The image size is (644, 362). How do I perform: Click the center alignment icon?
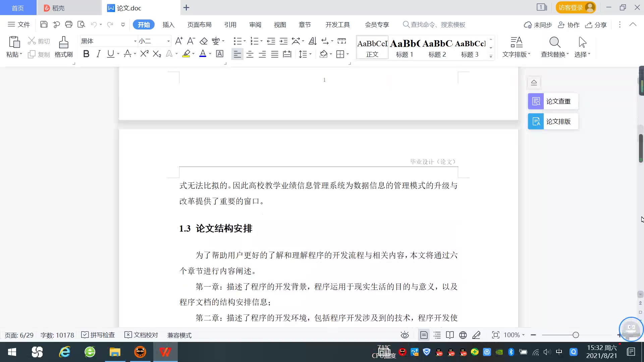[250, 54]
